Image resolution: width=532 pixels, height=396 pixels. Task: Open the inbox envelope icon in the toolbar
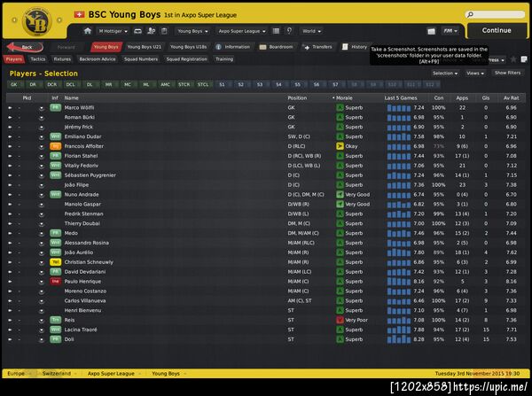(x=137, y=31)
